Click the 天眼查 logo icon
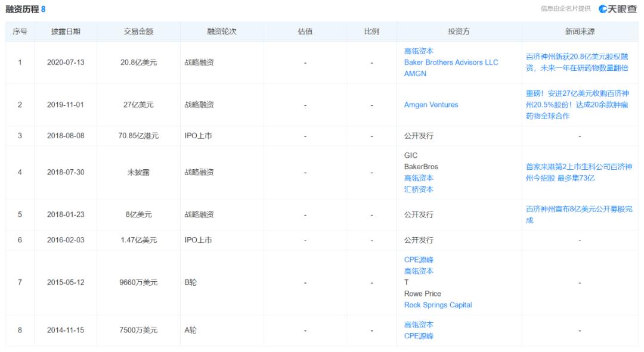644x352 pixels. click(603, 9)
